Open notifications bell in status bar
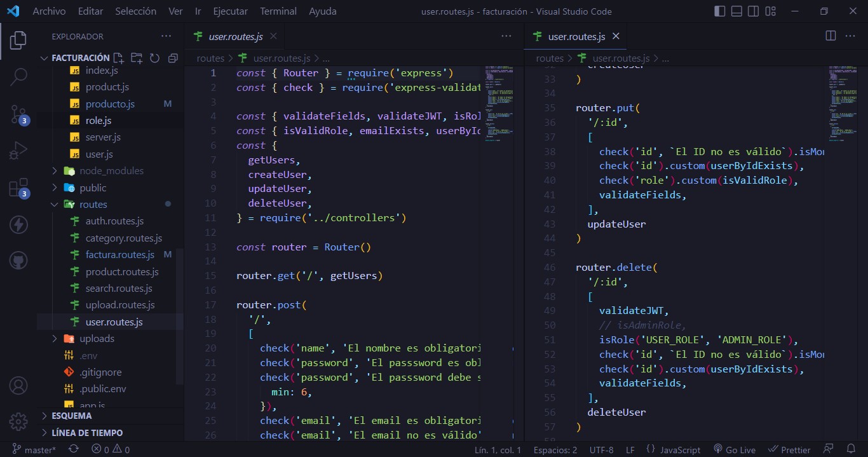This screenshot has width=868, height=457. click(850, 449)
